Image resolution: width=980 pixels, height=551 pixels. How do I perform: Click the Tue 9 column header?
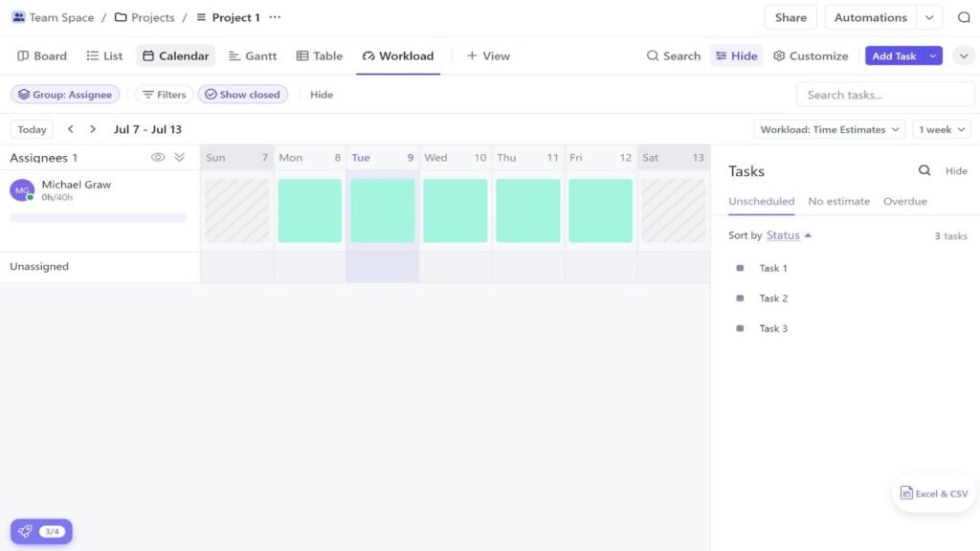coord(383,158)
